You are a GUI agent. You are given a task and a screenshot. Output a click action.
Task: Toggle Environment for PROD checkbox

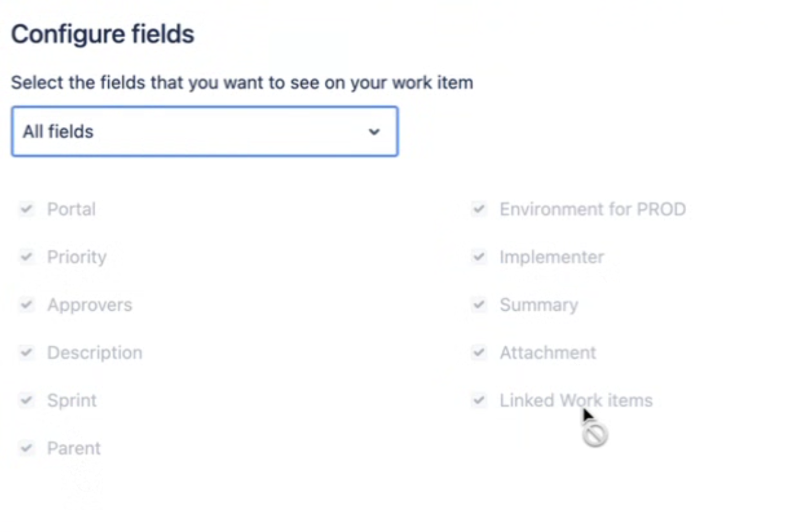(479, 209)
